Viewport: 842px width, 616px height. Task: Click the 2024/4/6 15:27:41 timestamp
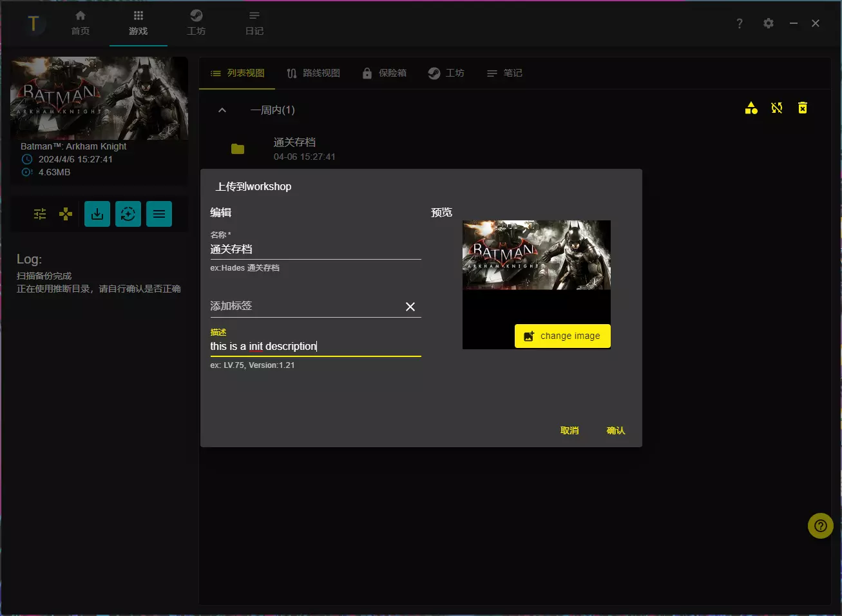pyautogui.click(x=75, y=159)
